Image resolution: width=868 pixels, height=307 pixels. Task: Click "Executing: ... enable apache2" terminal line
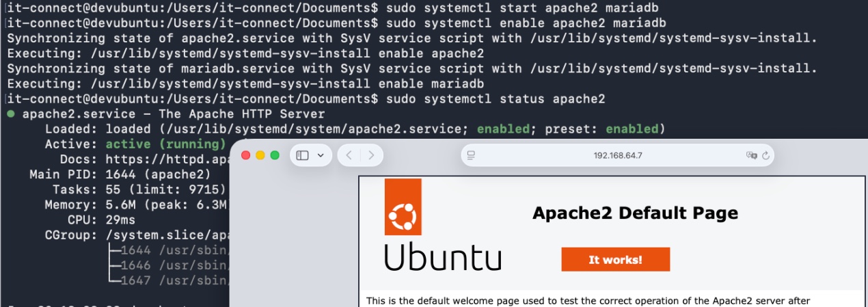click(x=245, y=53)
